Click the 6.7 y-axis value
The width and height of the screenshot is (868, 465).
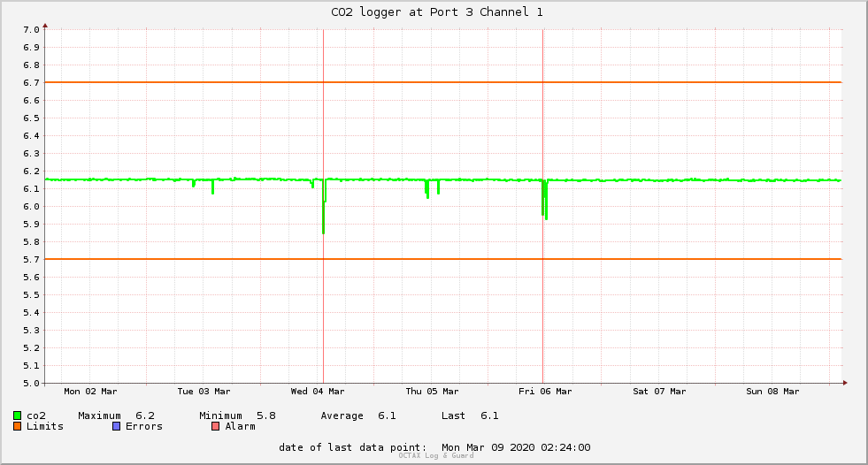click(x=31, y=83)
